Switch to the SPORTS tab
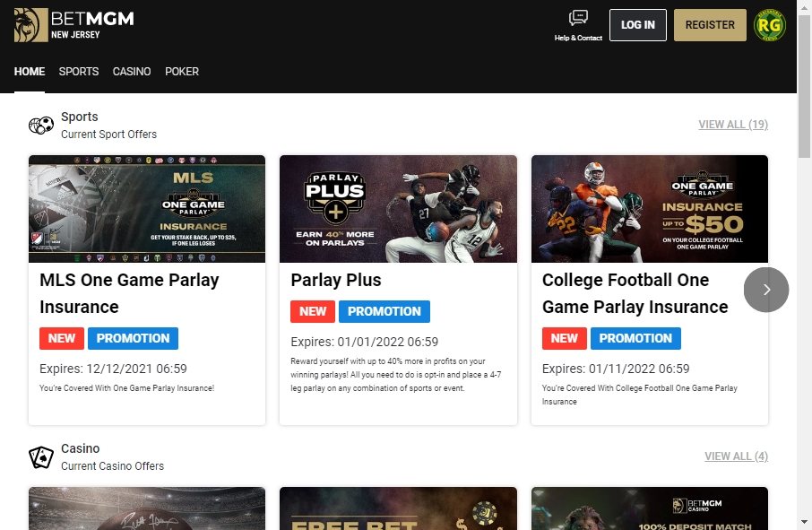This screenshot has width=812, height=530. coord(78,72)
